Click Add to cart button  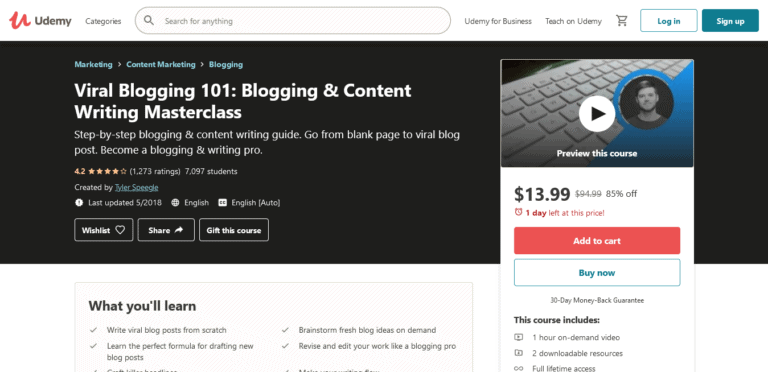coord(597,240)
